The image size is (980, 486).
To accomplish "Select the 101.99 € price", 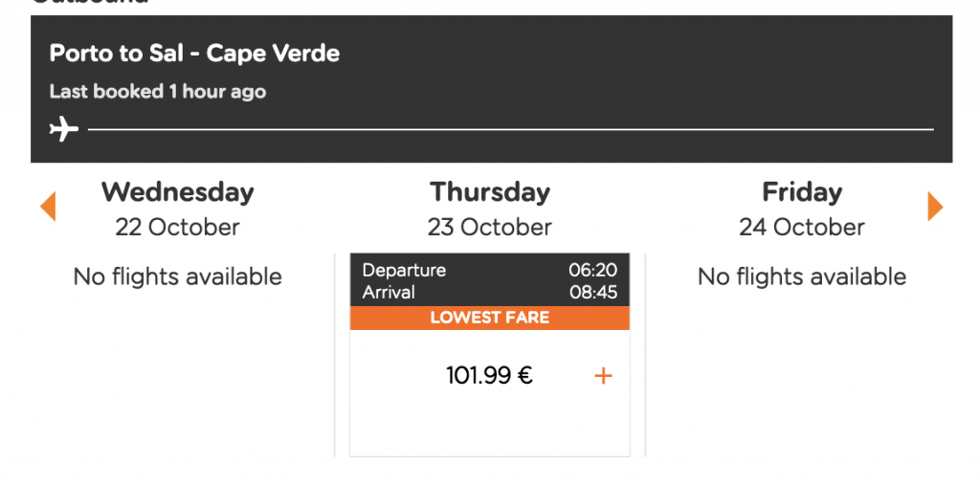I will point(489,375).
